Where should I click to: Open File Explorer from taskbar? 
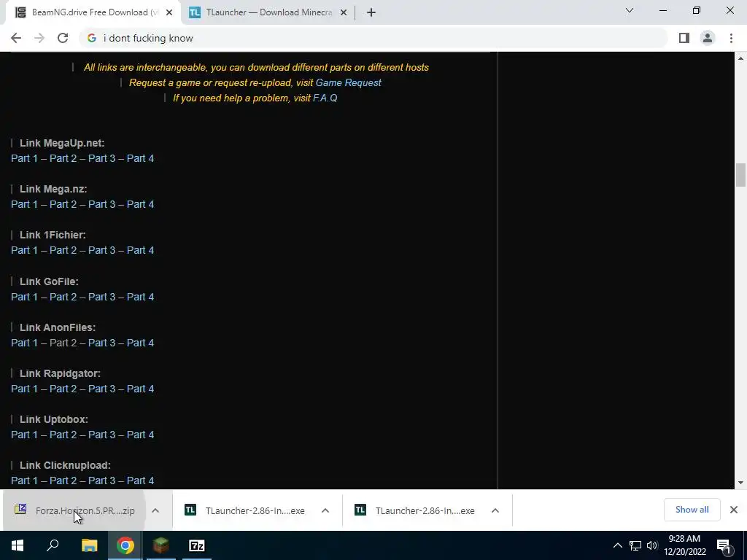89,545
